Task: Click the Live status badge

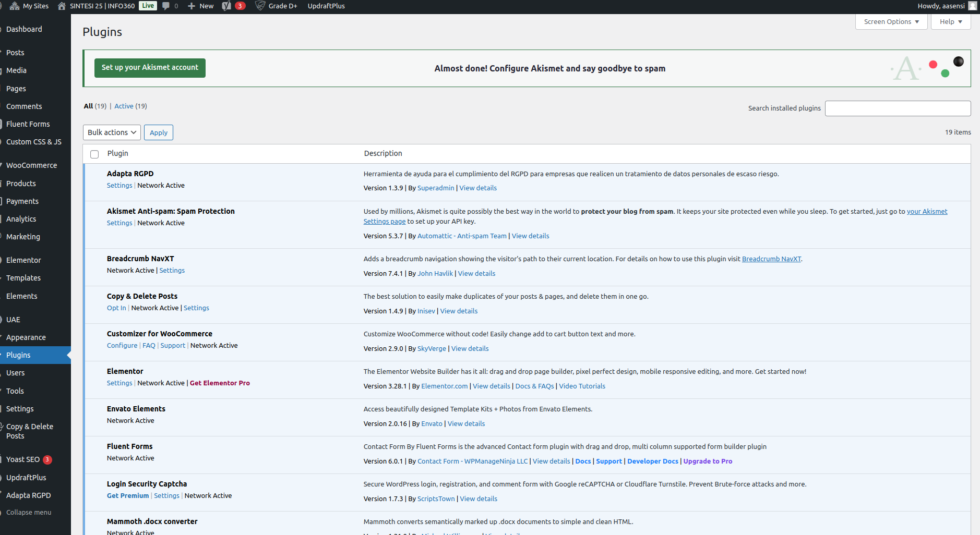Action: pyautogui.click(x=148, y=6)
